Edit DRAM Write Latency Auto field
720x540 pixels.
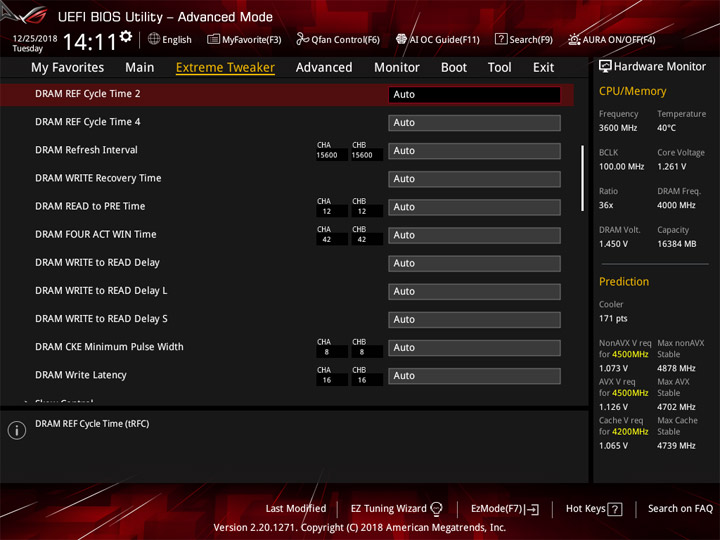coord(474,376)
